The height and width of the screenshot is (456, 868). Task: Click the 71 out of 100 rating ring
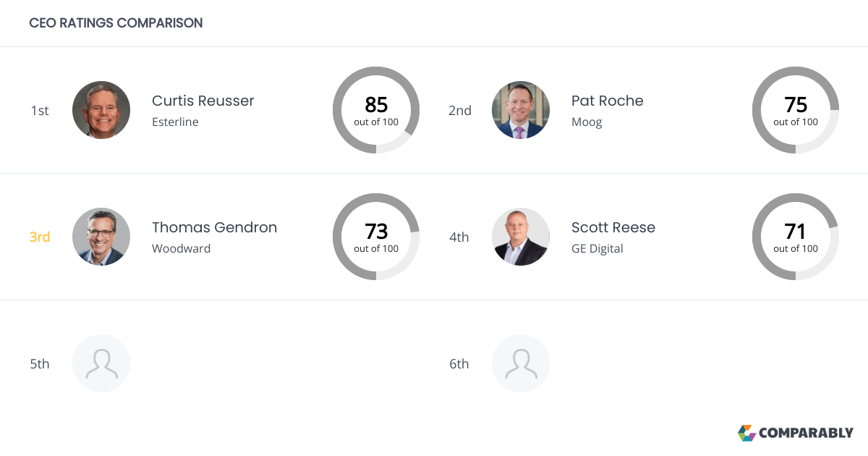(796, 237)
